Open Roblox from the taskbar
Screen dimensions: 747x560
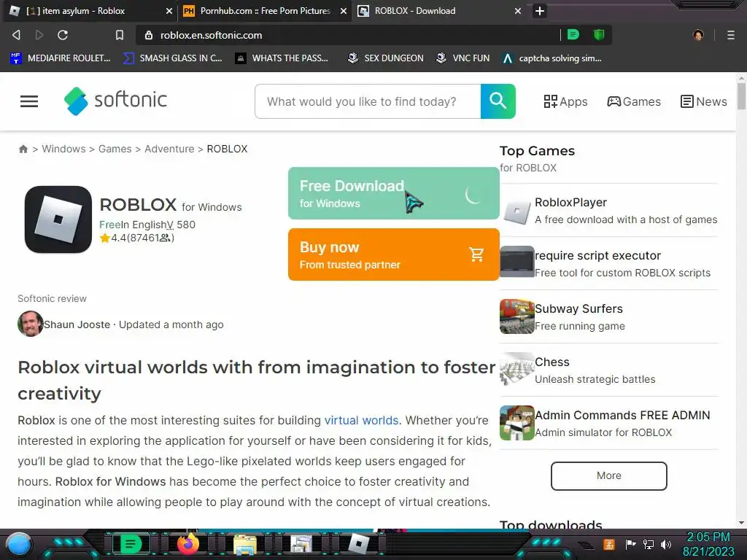point(359,544)
